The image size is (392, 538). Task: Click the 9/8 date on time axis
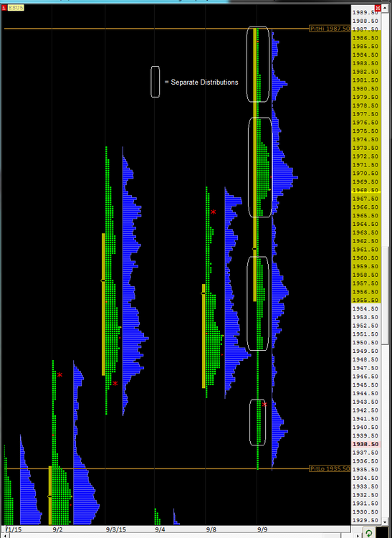pos(211,529)
